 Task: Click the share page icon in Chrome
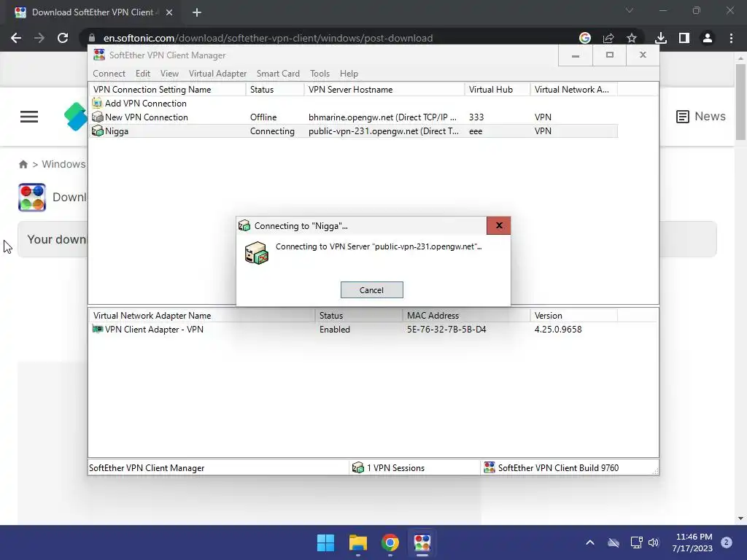[608, 38]
